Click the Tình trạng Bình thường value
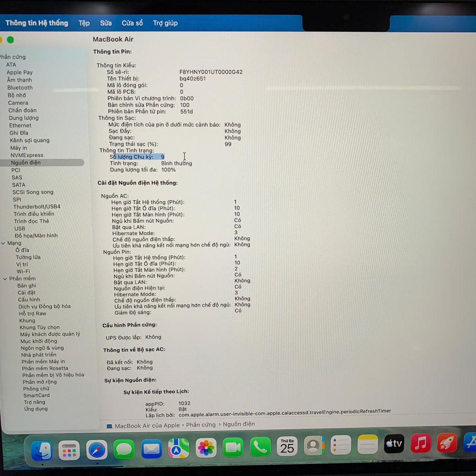This screenshot has width=476, height=476. 176,163
